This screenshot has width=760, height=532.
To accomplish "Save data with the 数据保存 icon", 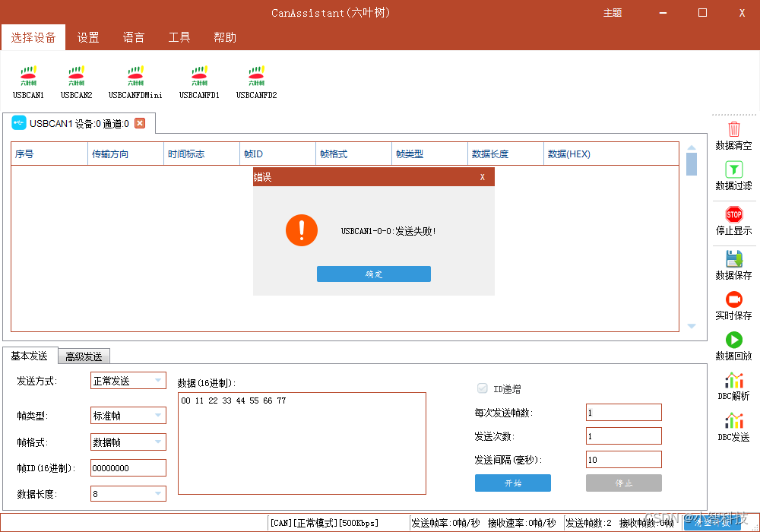I will [x=733, y=264].
